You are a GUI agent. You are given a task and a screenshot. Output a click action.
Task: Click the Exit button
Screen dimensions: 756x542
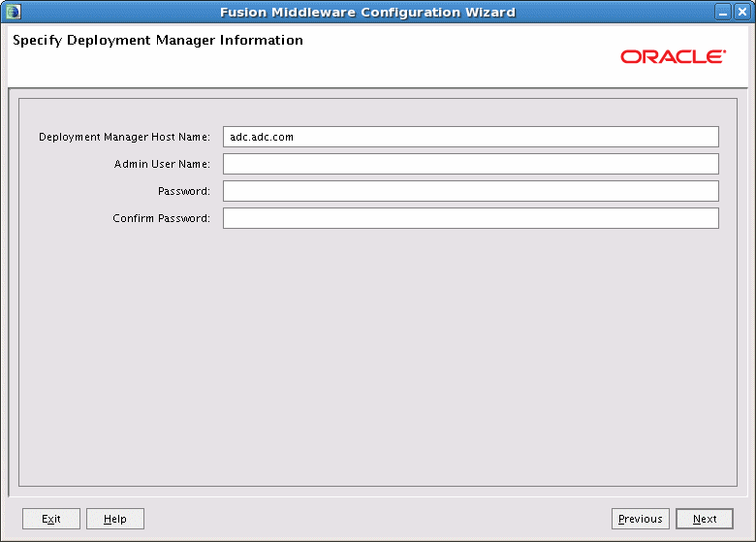[51, 519]
